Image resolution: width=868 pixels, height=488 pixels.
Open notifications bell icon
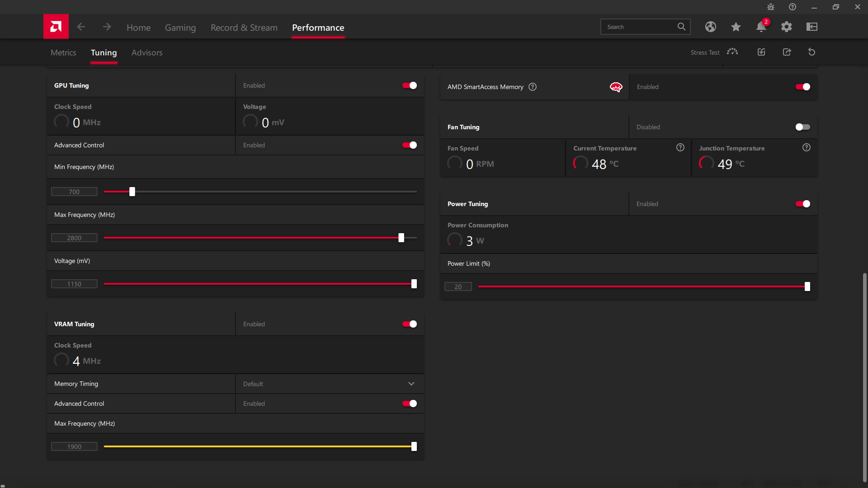[761, 27]
